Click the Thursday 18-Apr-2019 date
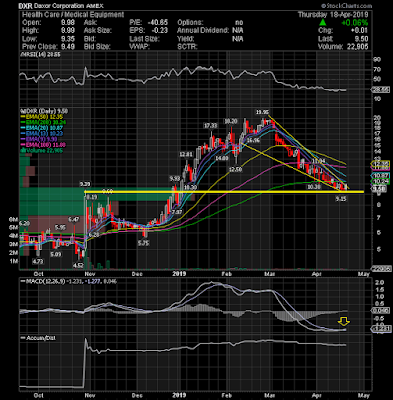 click(x=333, y=15)
